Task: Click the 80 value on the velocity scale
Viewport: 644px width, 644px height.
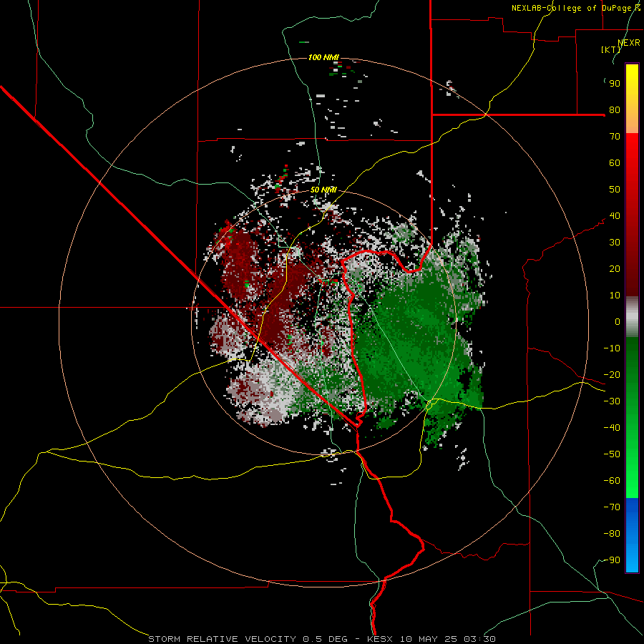Action: coord(615,110)
